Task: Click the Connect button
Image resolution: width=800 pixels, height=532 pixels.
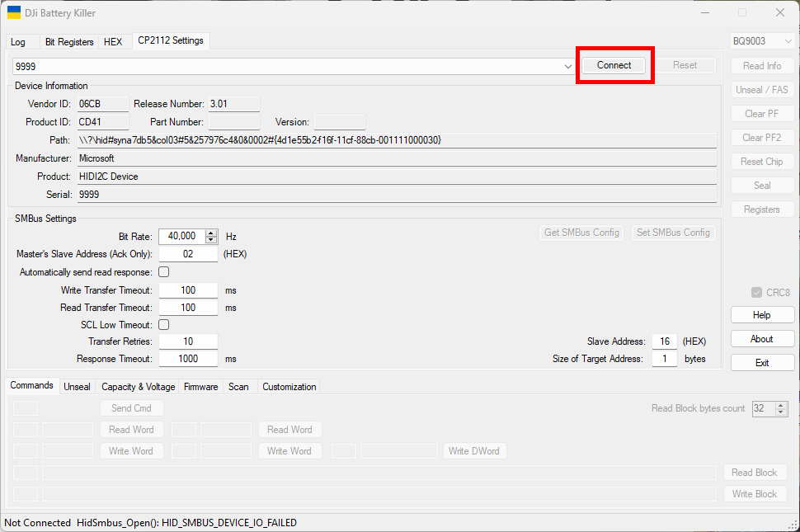Action: (614, 65)
